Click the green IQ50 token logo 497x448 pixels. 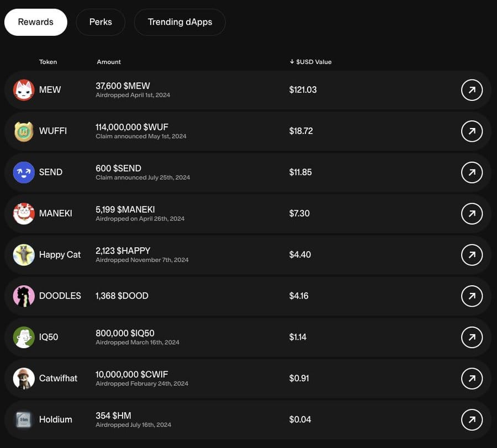(x=24, y=337)
